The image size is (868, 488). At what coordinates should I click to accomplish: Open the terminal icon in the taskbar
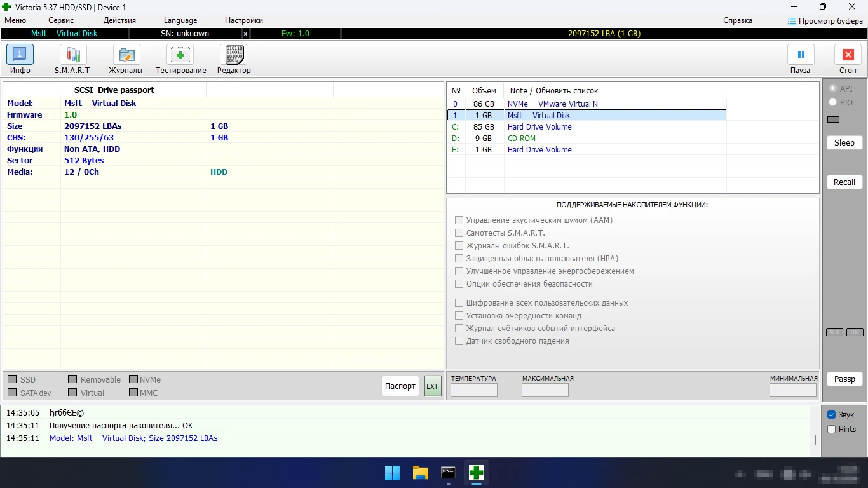448,473
